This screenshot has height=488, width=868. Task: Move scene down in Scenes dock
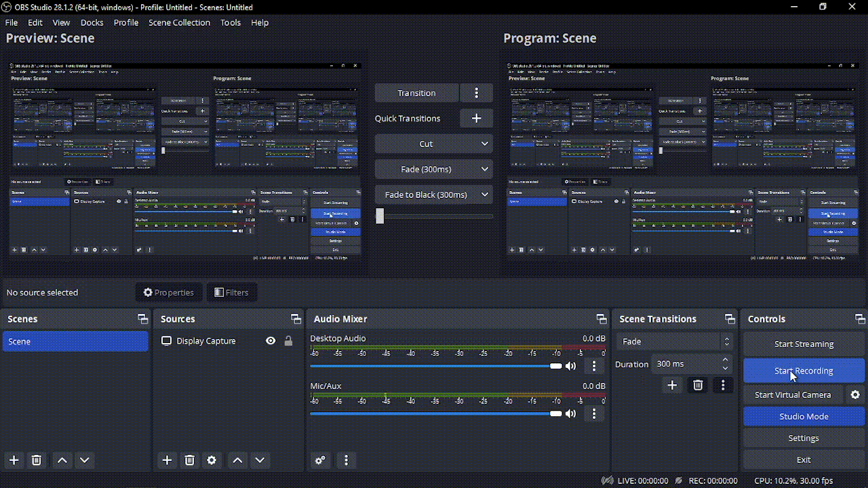click(85, 460)
